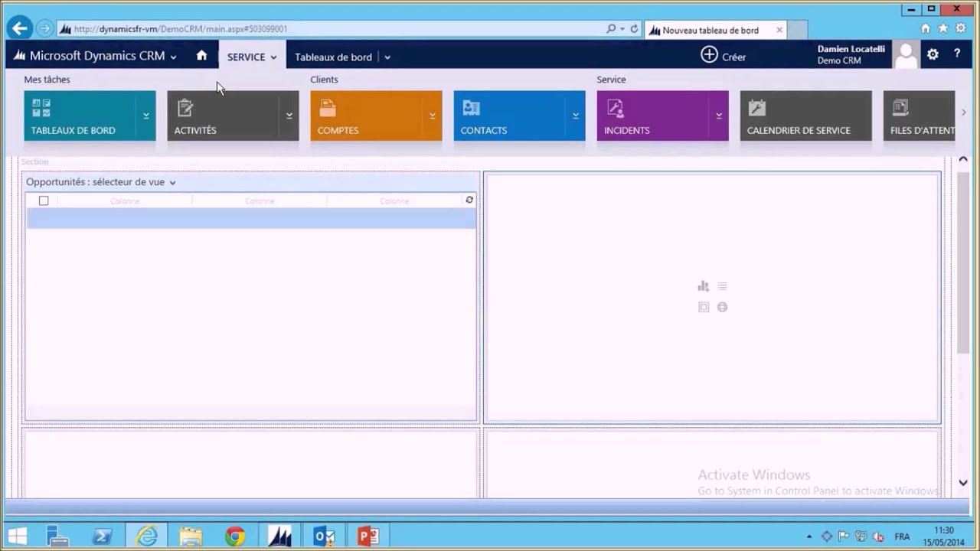Open Damien Locatelli user avatar
The image size is (980, 551).
906,55
